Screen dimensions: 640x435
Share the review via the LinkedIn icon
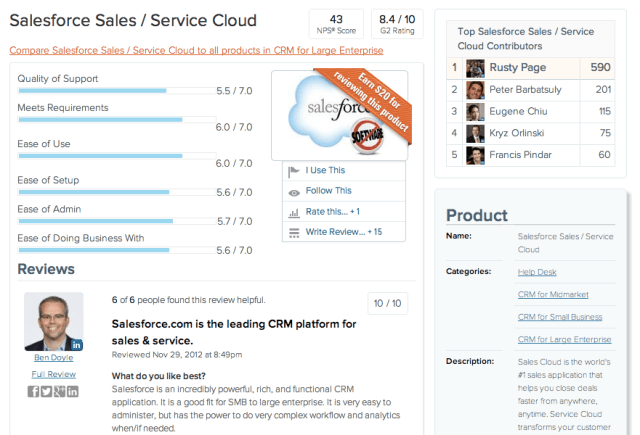[x=73, y=391]
